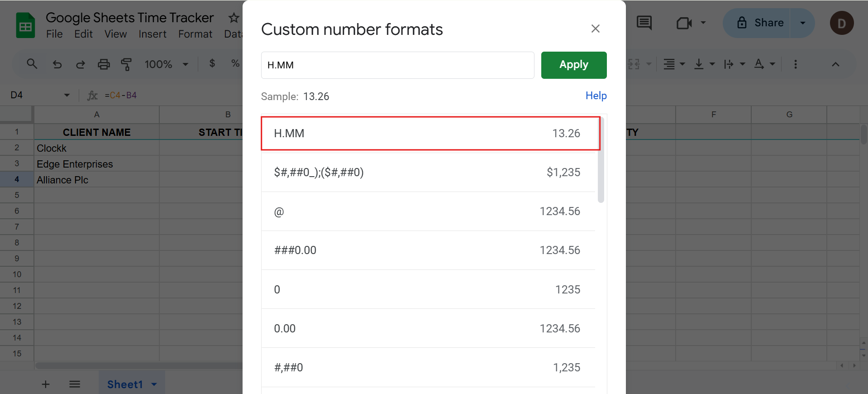Image resolution: width=868 pixels, height=394 pixels.
Task: Open the Google Sheets home icon
Action: 25,25
